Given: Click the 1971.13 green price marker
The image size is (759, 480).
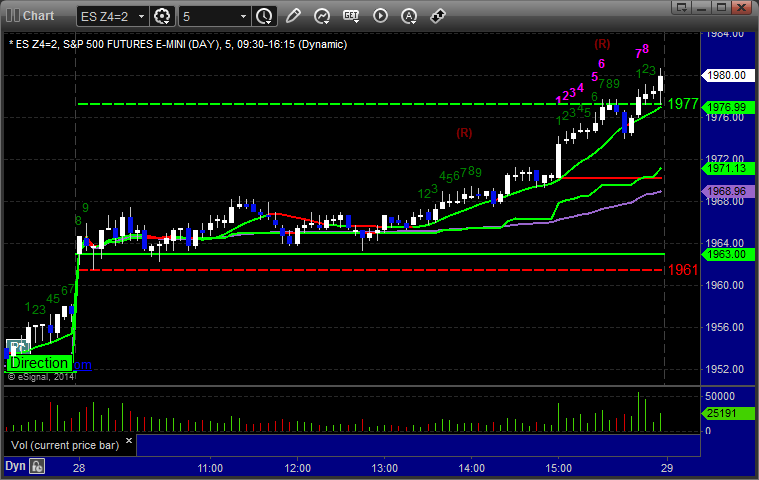Looking at the screenshot, I should (x=728, y=168).
